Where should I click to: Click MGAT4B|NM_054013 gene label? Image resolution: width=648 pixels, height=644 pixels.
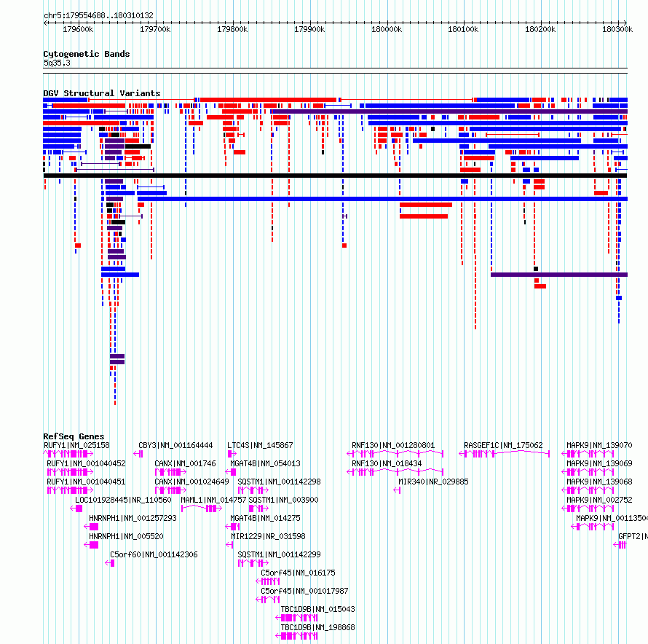[x=265, y=463]
